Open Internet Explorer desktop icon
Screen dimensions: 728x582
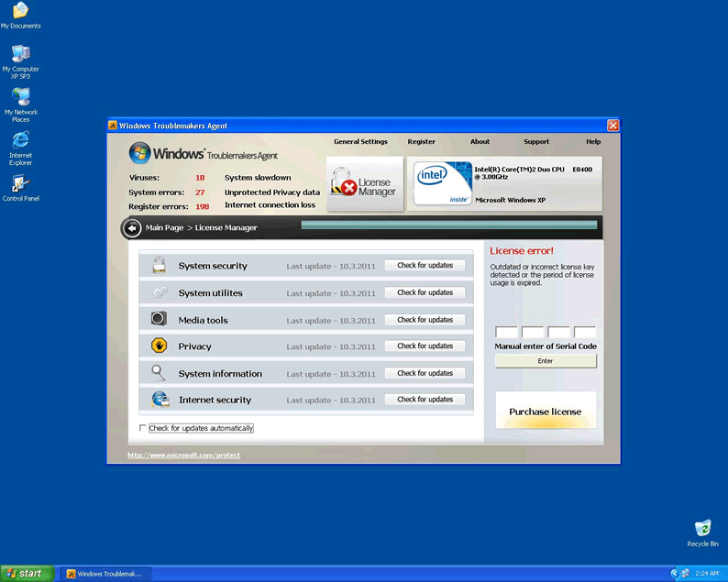(20, 146)
